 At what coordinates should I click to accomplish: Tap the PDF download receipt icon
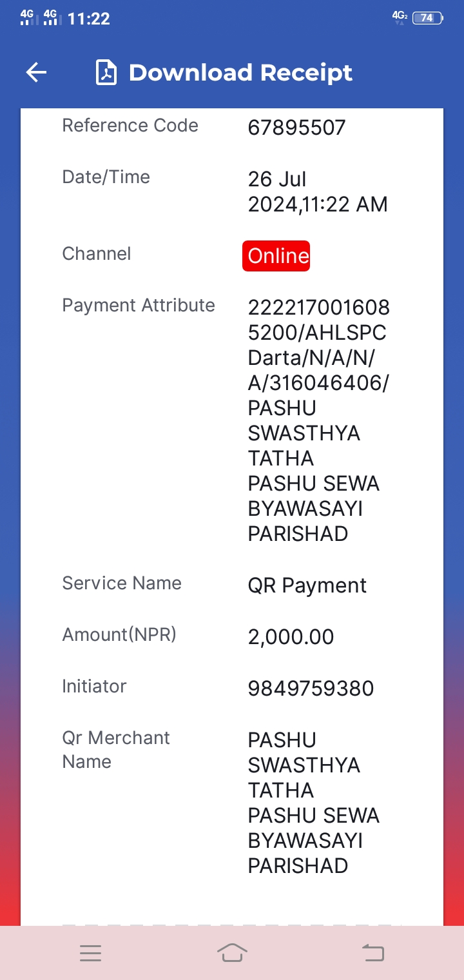point(106,72)
